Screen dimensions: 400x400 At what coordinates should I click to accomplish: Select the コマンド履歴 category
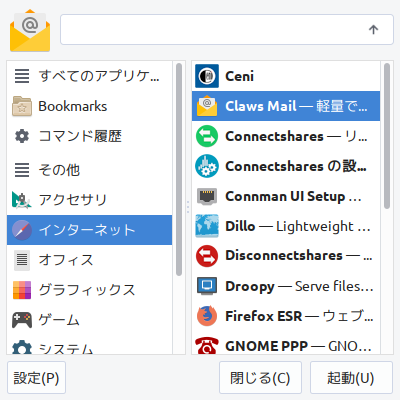pos(89,136)
